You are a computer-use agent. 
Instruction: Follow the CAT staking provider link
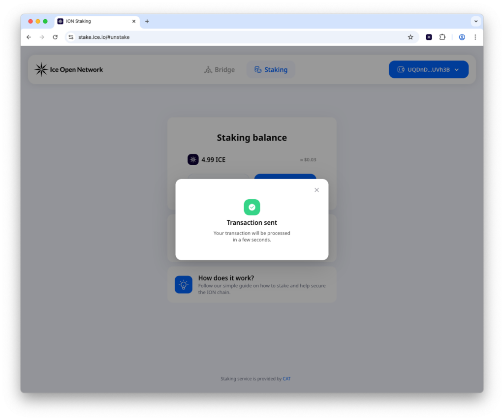(x=286, y=379)
